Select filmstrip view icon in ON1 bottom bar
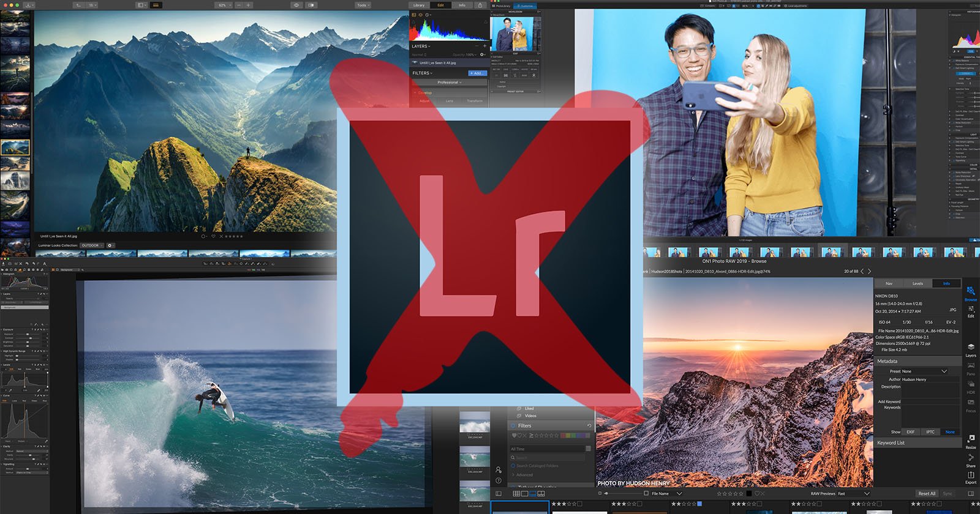The image size is (980, 514). click(533, 493)
